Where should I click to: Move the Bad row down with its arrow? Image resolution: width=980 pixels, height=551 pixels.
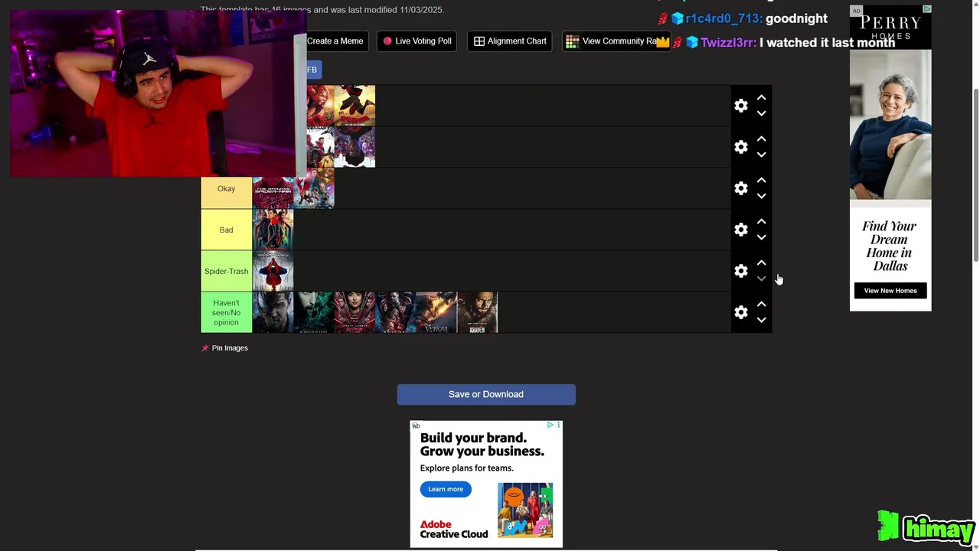tap(761, 237)
